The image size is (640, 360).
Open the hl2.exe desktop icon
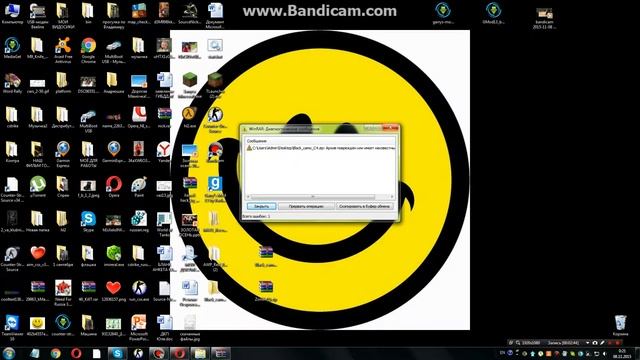click(189, 118)
